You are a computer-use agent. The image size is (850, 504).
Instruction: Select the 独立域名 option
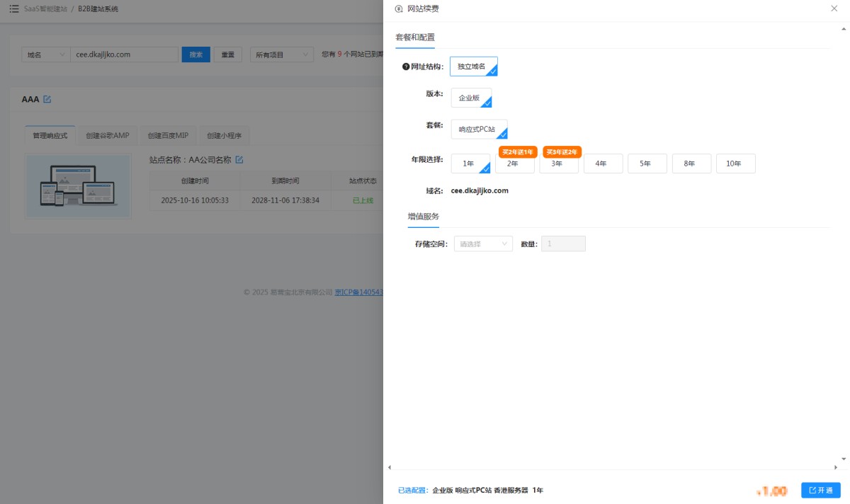click(473, 67)
